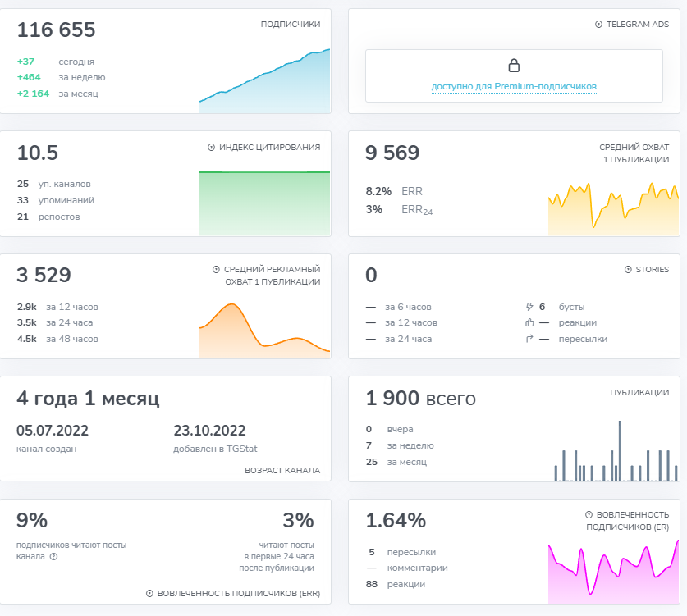Open the advertising reach orange chart
The width and height of the screenshot is (687, 616).
tap(264, 331)
